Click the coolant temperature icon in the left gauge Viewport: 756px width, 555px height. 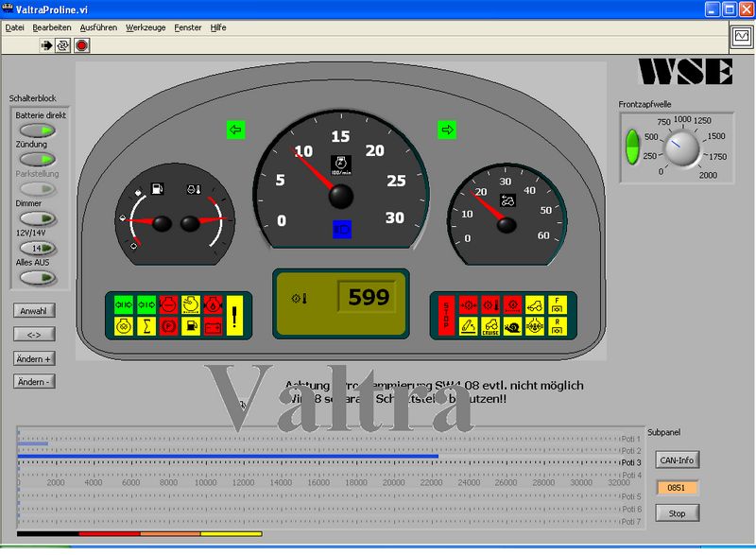coord(194,189)
